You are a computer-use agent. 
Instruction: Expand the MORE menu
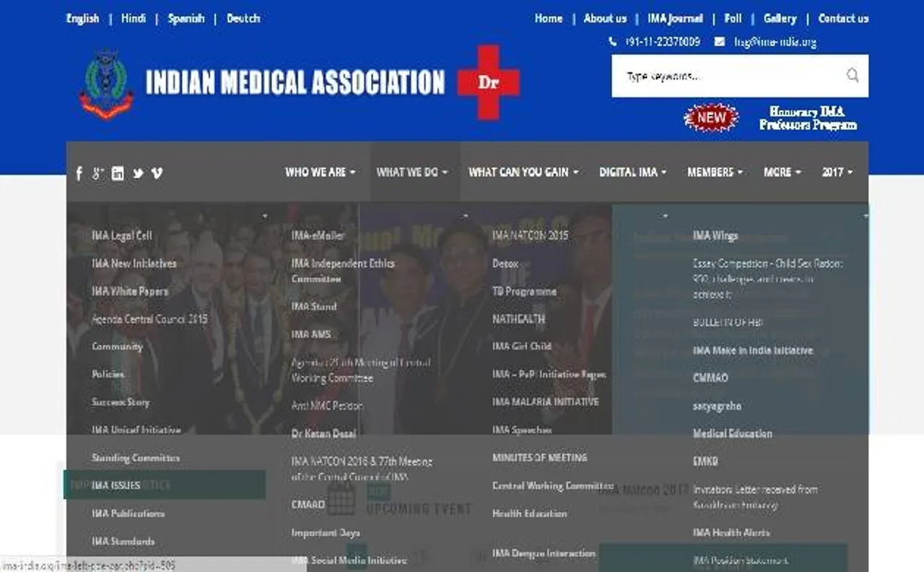tap(783, 172)
